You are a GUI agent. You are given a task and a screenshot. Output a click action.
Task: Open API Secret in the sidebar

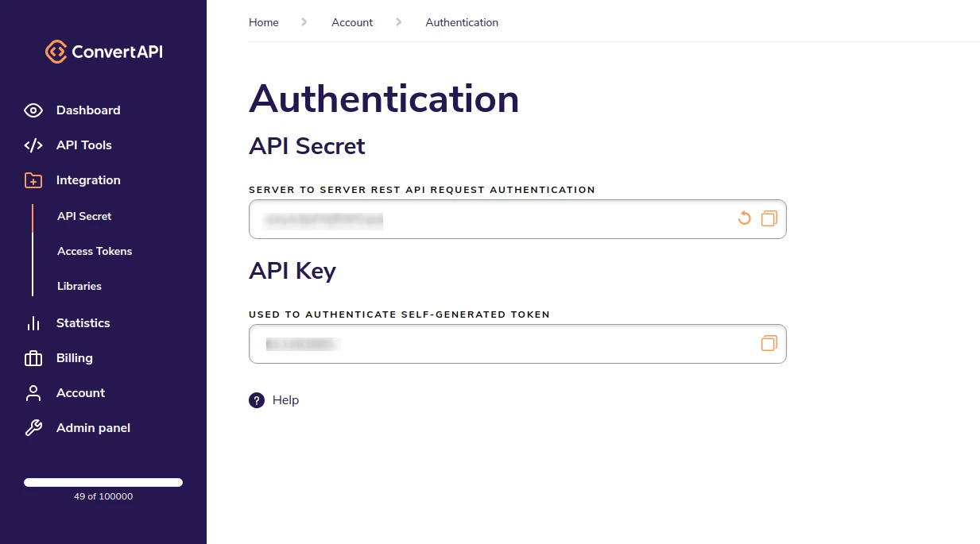click(84, 216)
